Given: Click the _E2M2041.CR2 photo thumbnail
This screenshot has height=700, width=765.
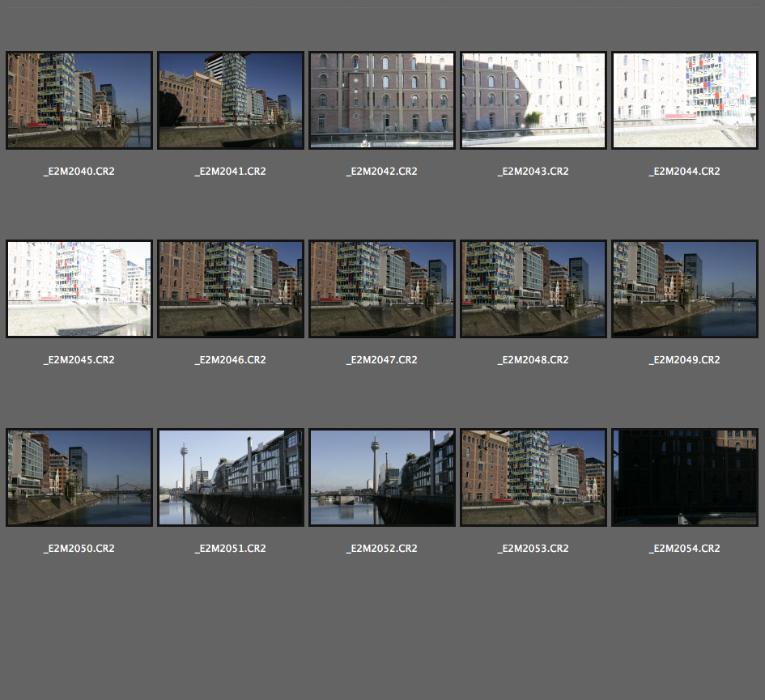Looking at the screenshot, I should 231,100.
